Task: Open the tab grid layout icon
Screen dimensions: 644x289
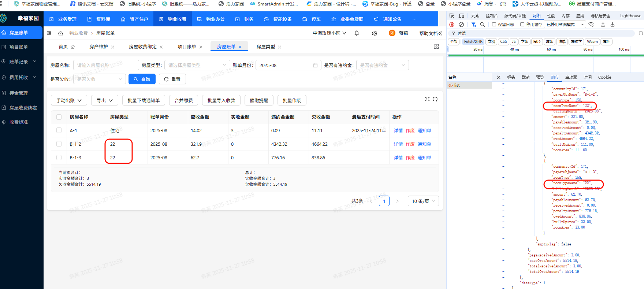Action: tap(436, 47)
